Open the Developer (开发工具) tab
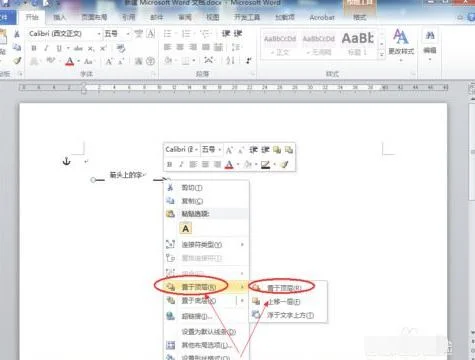Screen dimensions: 475x360 247,17
